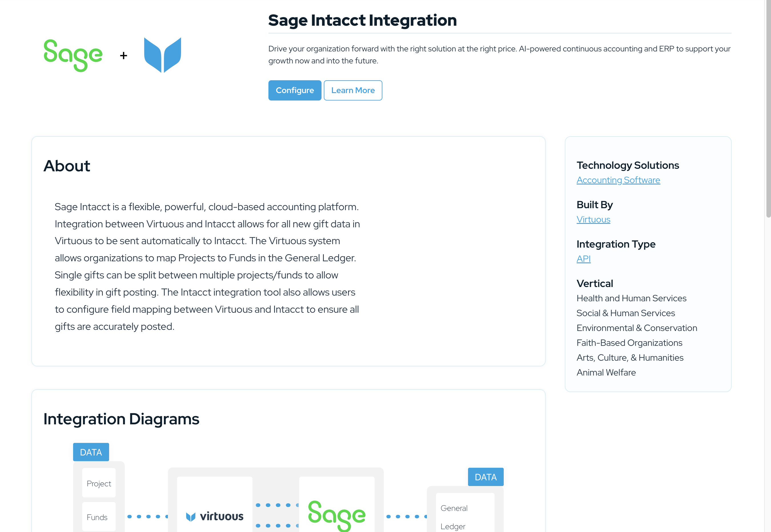Click the left DATA label in the diagram

(x=91, y=452)
